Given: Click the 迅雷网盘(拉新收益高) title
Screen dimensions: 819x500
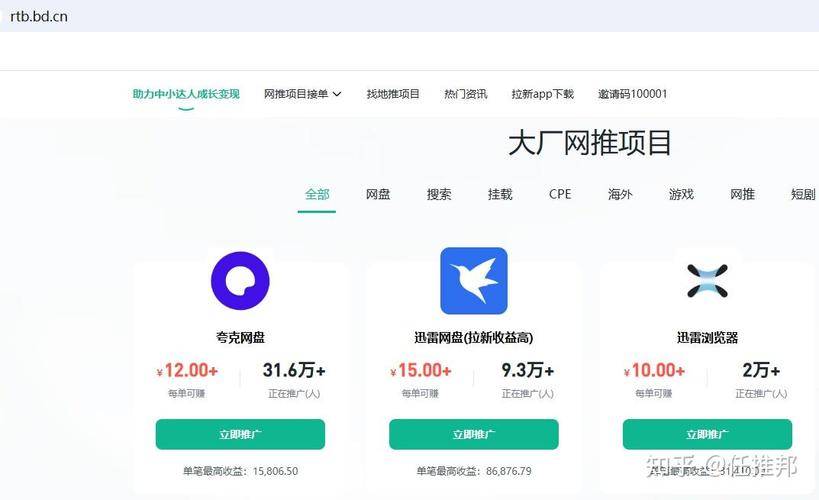Looking at the screenshot, I should [x=474, y=338].
